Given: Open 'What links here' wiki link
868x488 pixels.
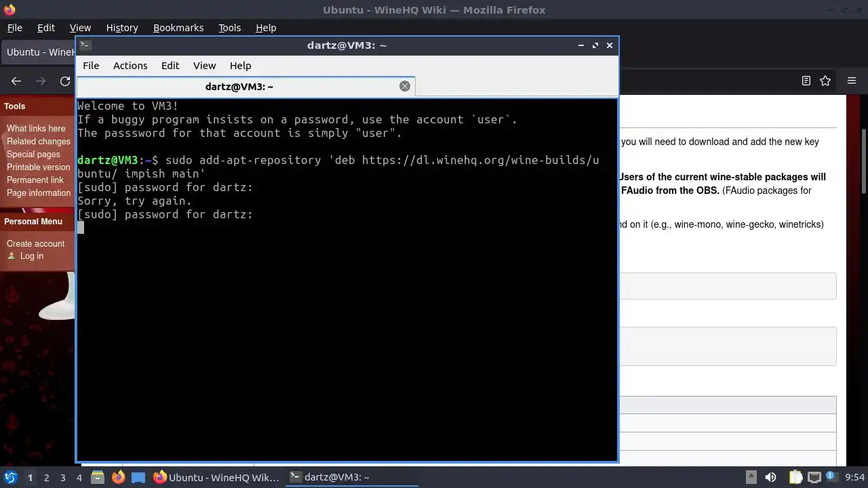Looking at the screenshot, I should (x=36, y=128).
